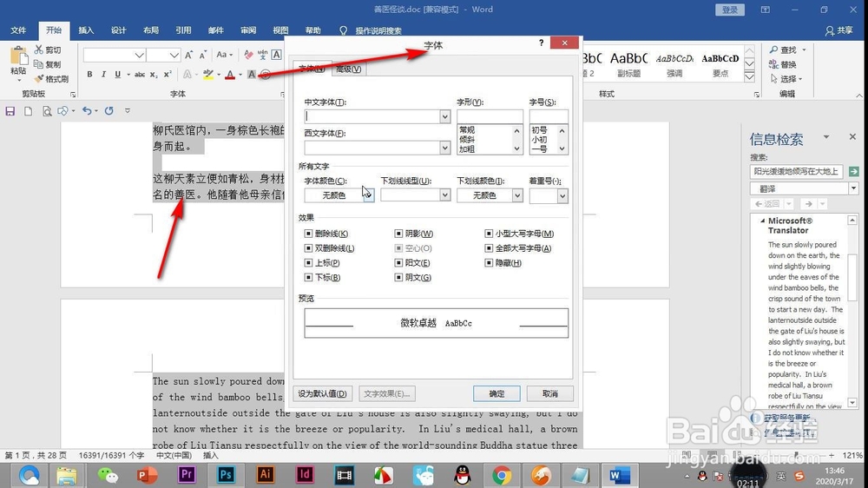
Task: Expand the 西文字体 font dropdown
Action: (444, 148)
